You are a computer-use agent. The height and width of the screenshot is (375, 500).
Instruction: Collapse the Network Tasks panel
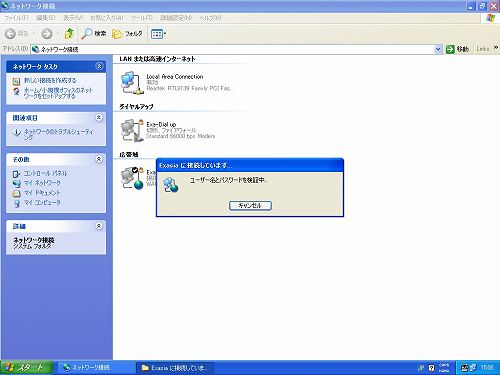pos(99,66)
